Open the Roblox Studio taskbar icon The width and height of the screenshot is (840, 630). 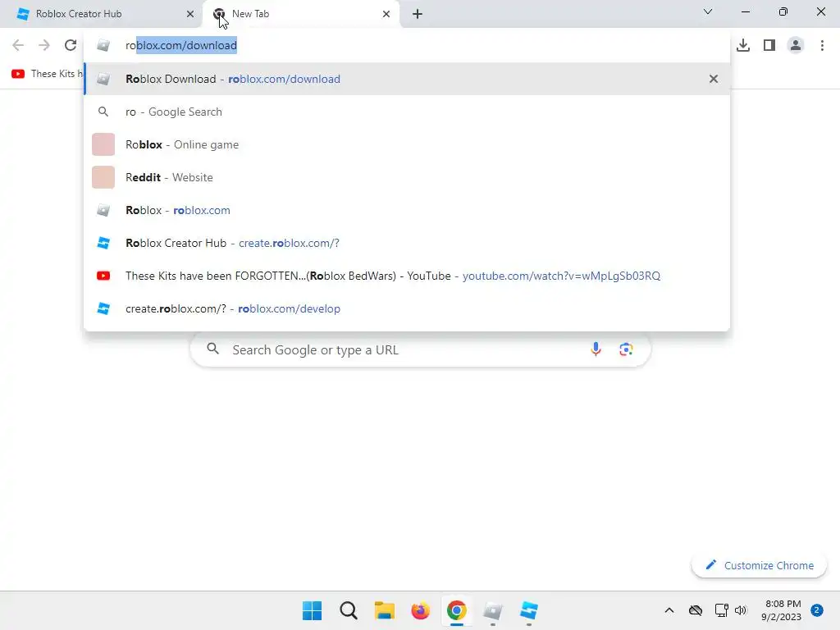529,610
